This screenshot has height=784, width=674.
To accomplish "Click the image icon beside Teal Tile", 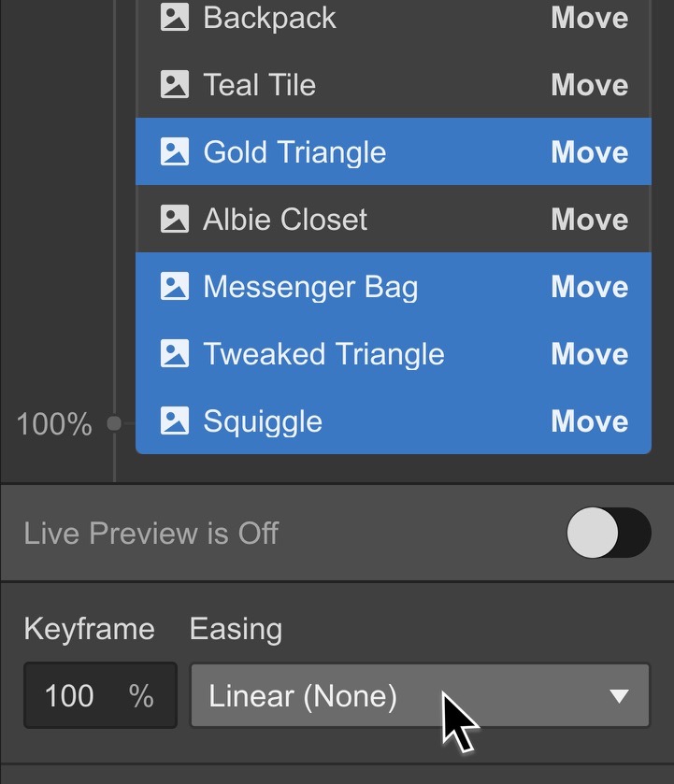I will click(175, 84).
